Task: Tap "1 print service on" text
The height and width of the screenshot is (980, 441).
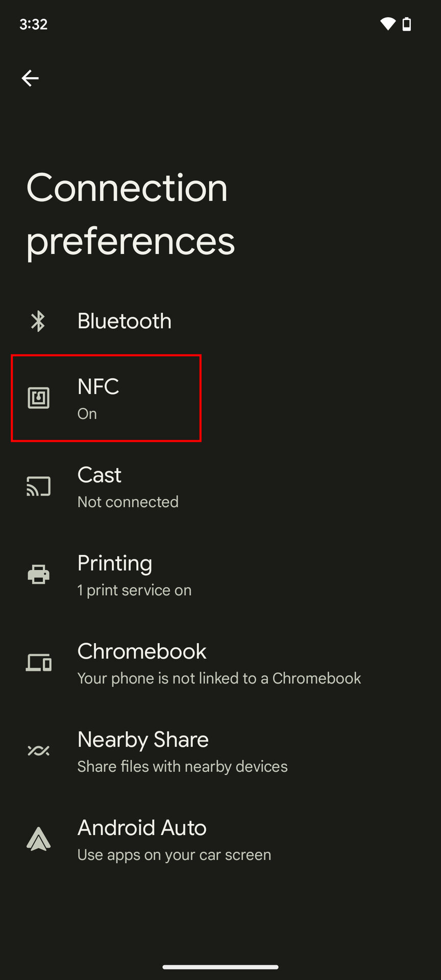Action: (134, 591)
